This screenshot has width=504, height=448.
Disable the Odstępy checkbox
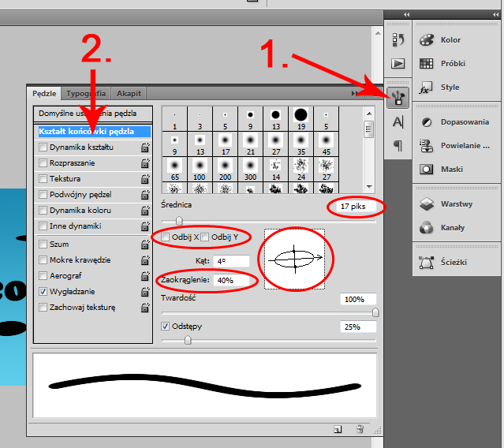[x=165, y=326]
